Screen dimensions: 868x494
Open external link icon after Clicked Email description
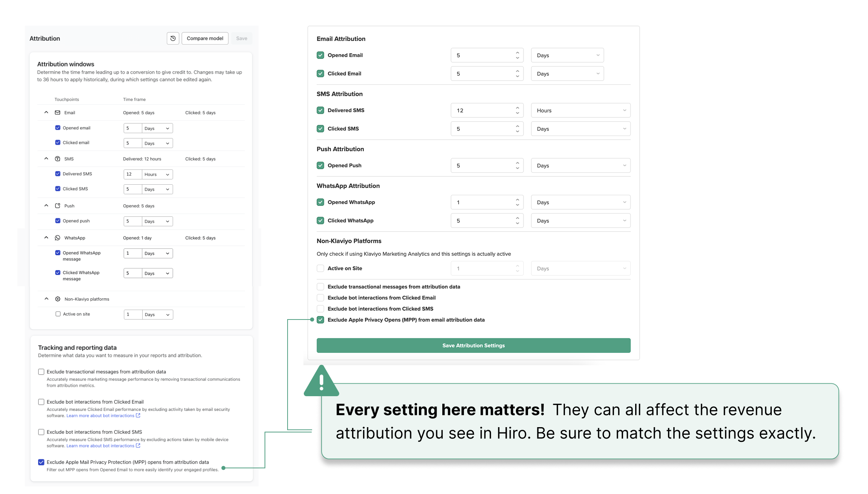click(x=138, y=415)
